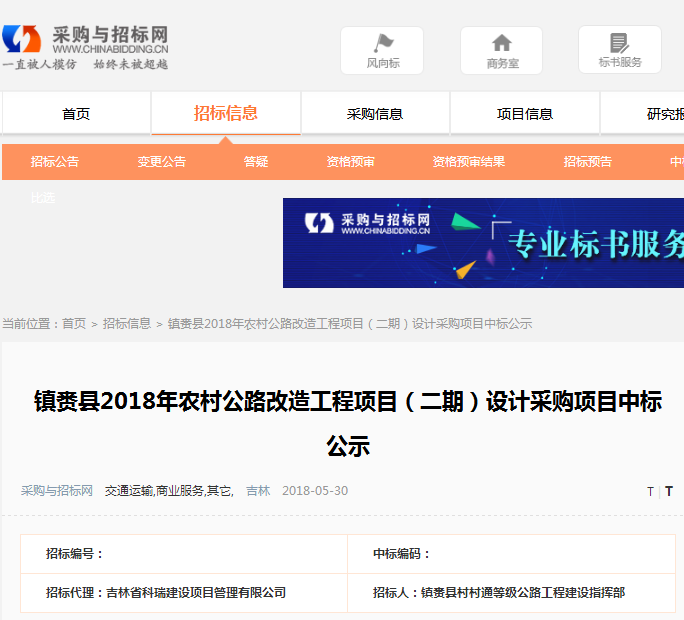Open the 标书服务 document icon button
The image size is (684, 620).
tap(620, 50)
